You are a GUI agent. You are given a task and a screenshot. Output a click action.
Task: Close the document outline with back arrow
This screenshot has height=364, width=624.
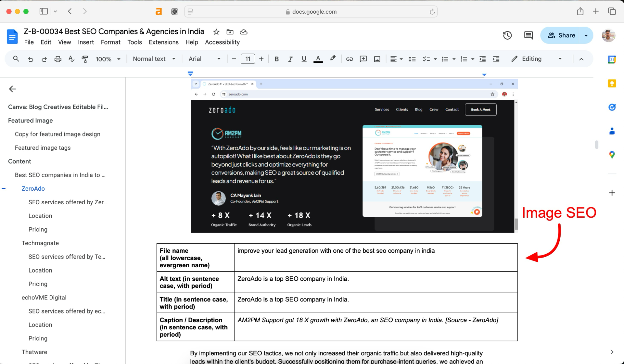pos(12,89)
